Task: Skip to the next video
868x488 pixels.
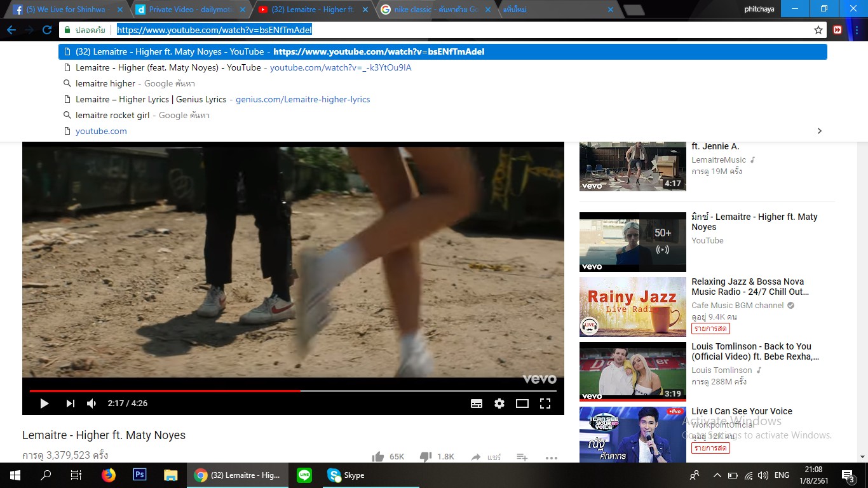Action: coord(70,403)
